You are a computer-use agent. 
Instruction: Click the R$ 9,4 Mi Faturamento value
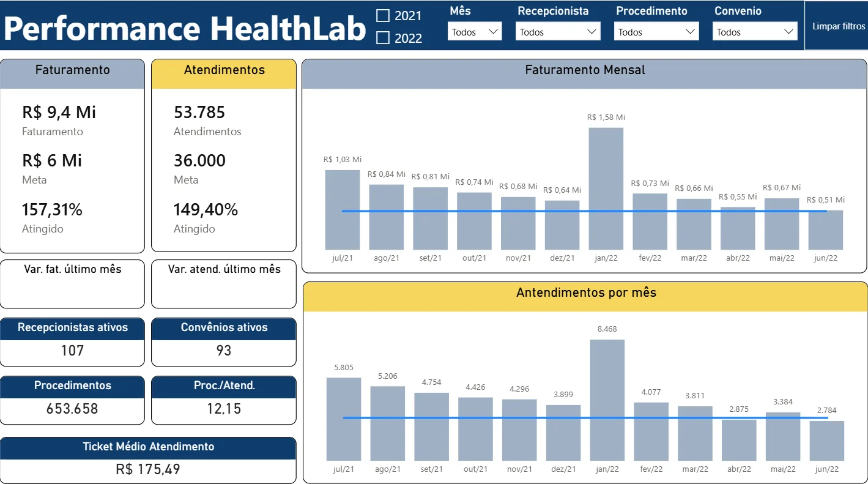[x=59, y=112]
